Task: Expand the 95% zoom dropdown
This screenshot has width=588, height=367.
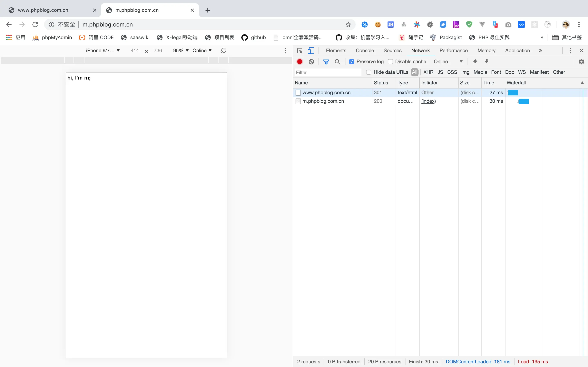Action: pyautogui.click(x=180, y=51)
